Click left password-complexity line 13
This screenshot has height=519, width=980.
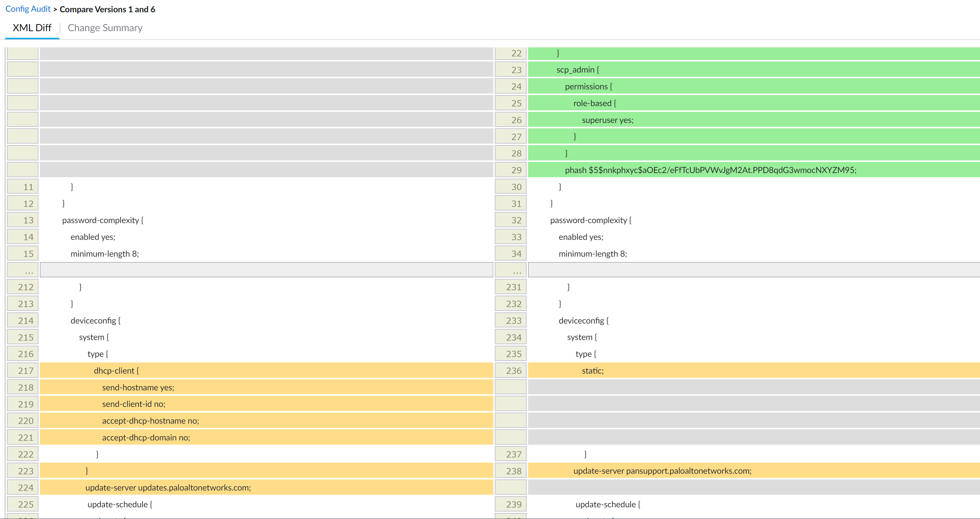click(x=103, y=220)
